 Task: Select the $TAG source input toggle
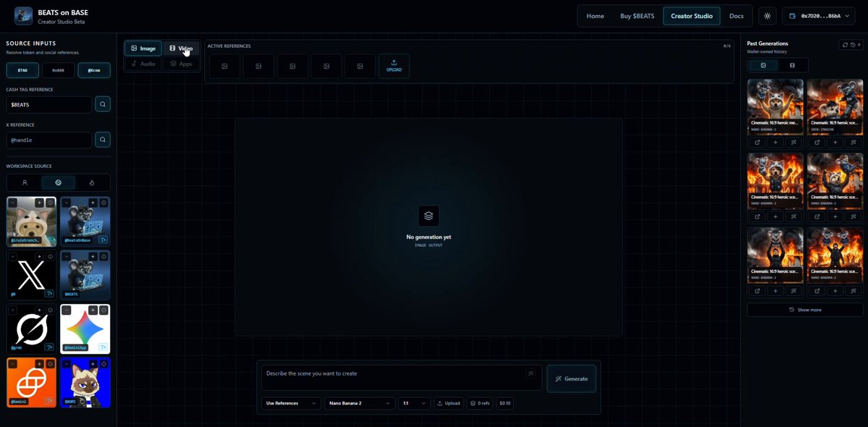(22, 70)
